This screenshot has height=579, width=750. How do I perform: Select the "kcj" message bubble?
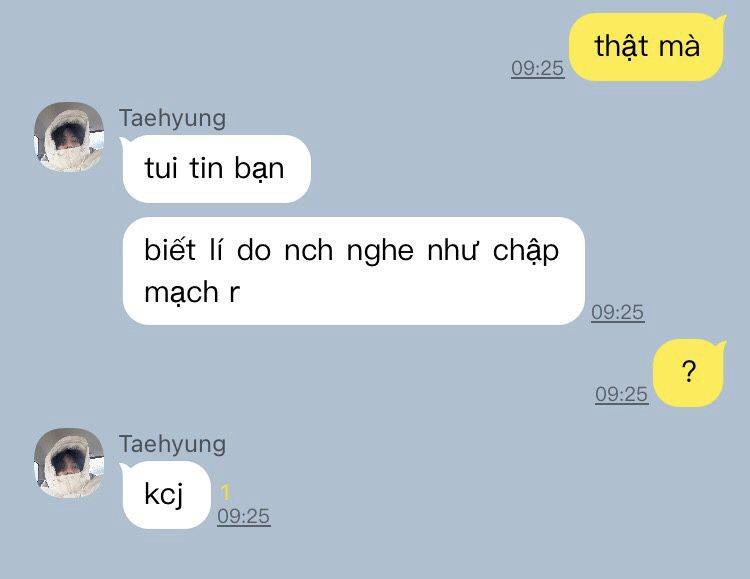[x=165, y=495]
